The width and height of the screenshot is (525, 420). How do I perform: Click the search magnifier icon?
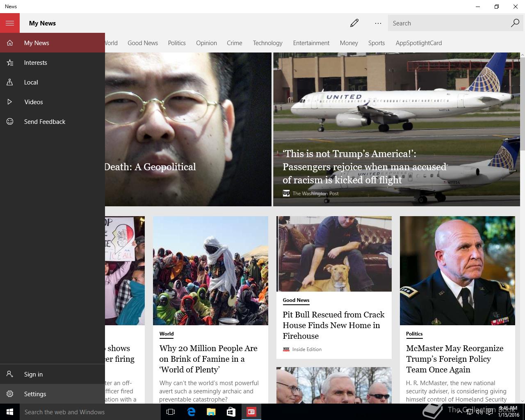[x=515, y=23]
